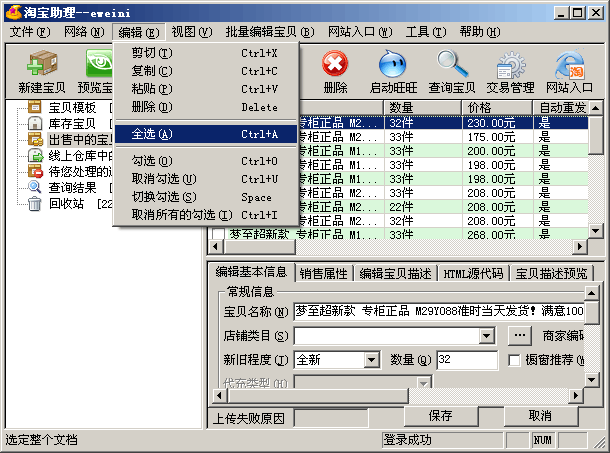Image resolution: width=610 pixels, height=453 pixels.
Task: Choose 切换勾选 Space menu entry
Action: [206, 197]
